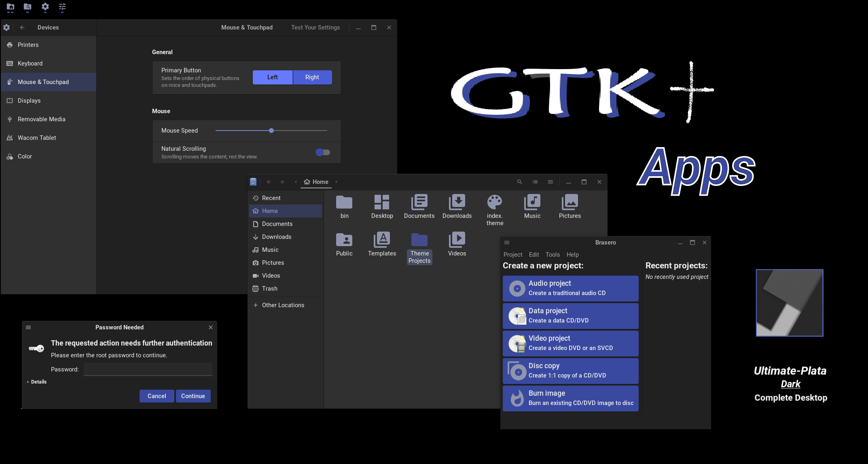The image size is (868, 464).
Task: Click path bar left chevron in Files
Action: coord(296,182)
